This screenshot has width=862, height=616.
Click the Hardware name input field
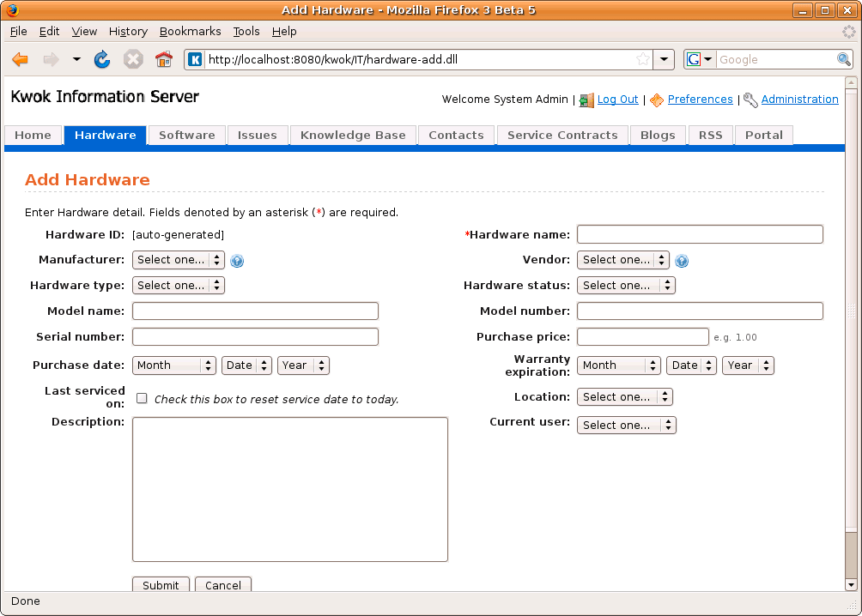700,234
